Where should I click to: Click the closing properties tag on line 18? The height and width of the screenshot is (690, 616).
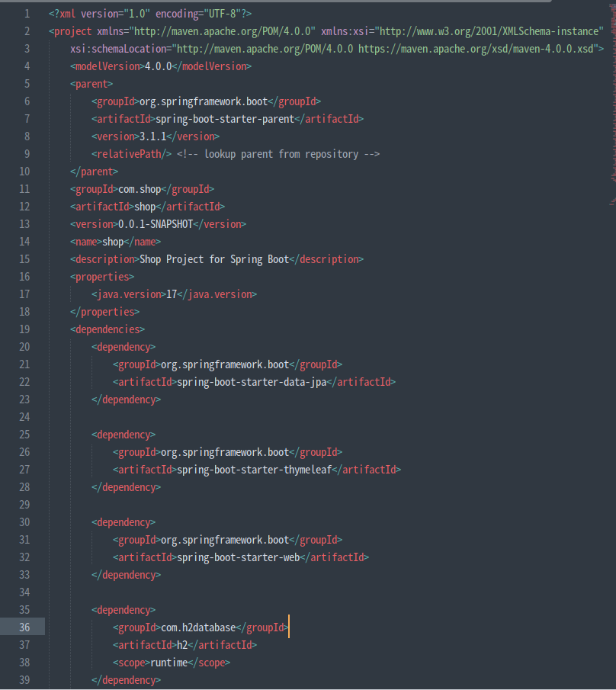[x=104, y=312]
